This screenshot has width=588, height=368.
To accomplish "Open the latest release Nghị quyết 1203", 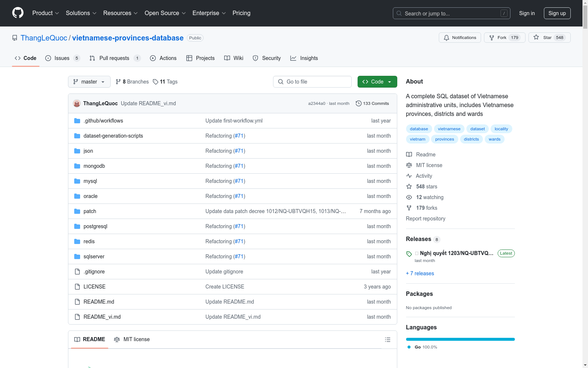I will point(456,253).
